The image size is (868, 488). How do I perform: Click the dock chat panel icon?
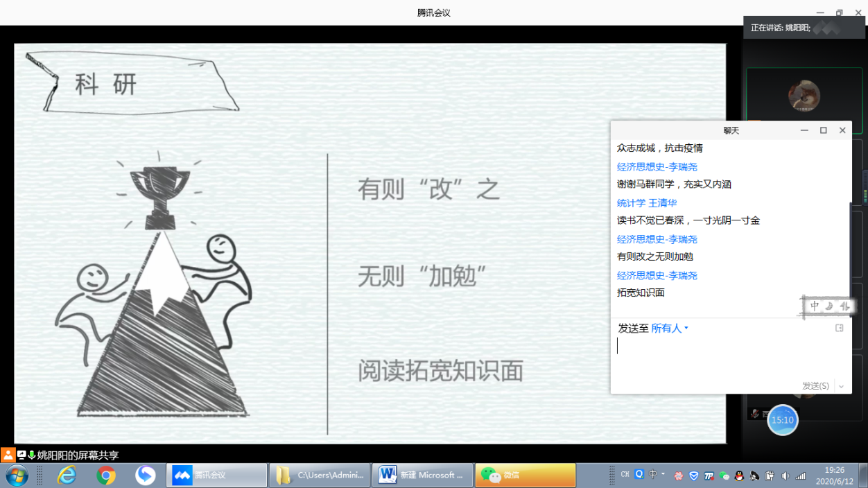pyautogui.click(x=839, y=328)
